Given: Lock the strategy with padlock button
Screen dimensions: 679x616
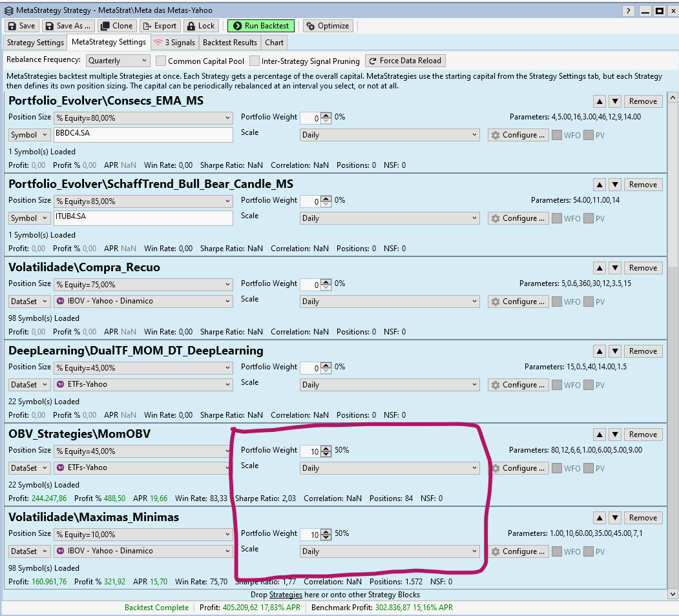Looking at the screenshot, I should pyautogui.click(x=200, y=26).
